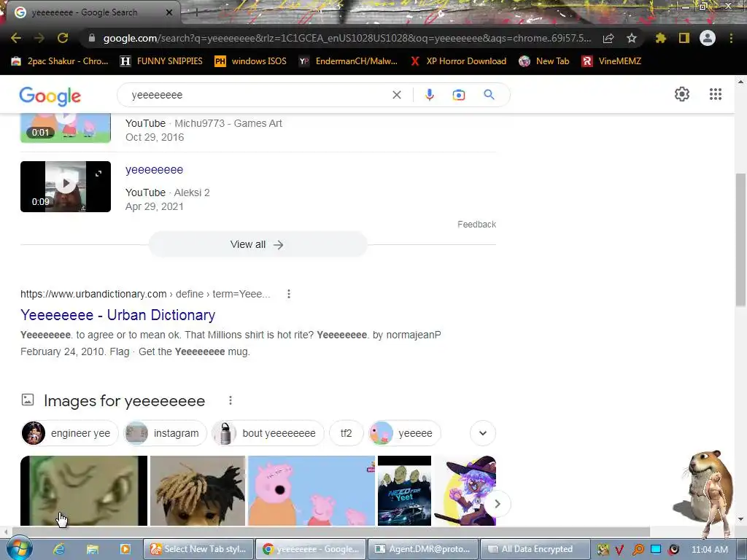Switch to Agent.DMR@proto... taskbar window
The image size is (747, 560).
point(423,549)
